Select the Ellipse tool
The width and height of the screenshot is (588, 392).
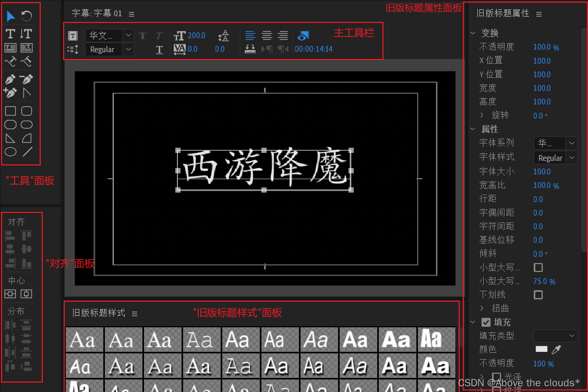(10, 152)
